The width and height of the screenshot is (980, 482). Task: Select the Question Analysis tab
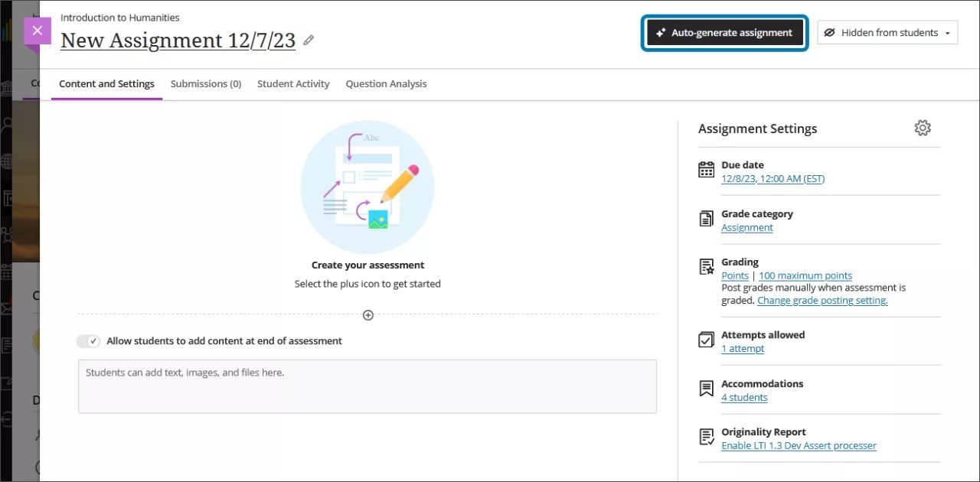point(386,83)
